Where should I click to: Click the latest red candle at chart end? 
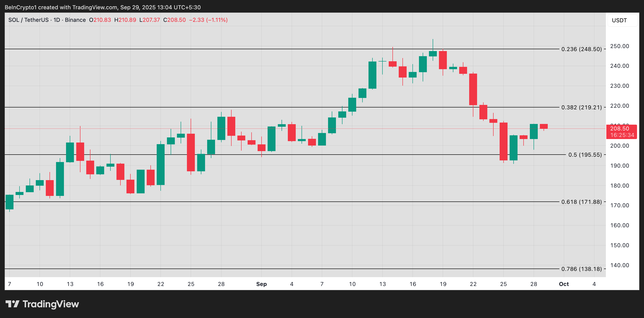[x=544, y=126]
